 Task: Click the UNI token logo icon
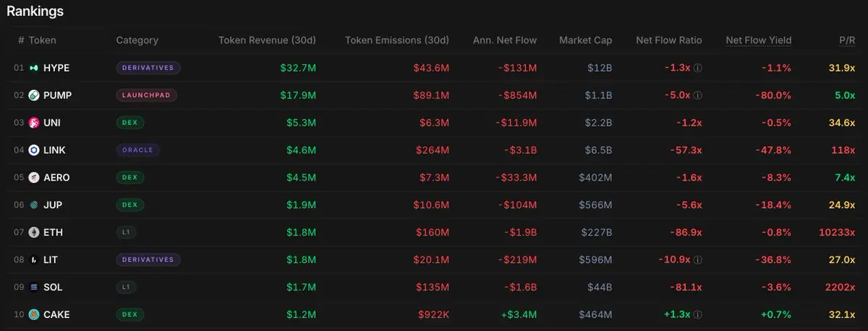(x=34, y=123)
